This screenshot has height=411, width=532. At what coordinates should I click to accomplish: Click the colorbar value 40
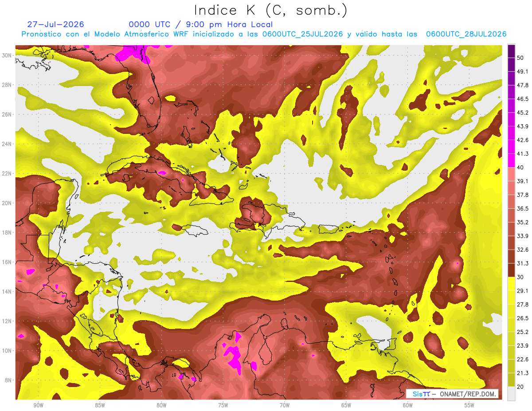[520, 167]
